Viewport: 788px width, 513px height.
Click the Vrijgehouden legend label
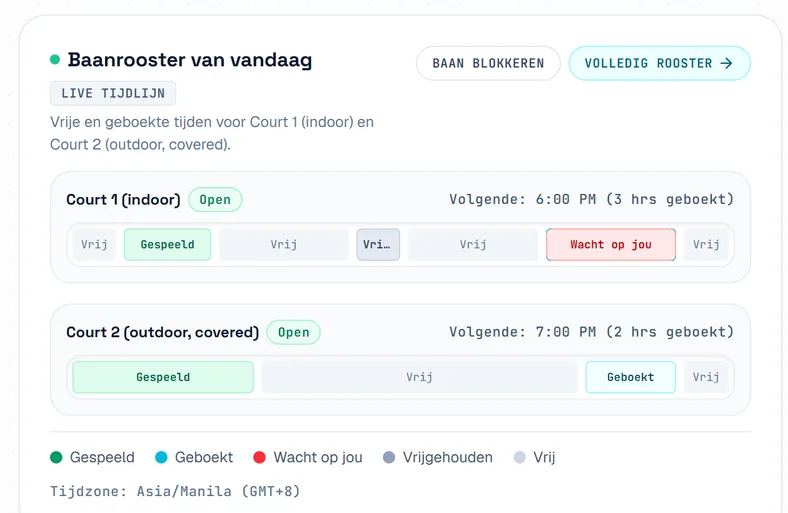tap(447, 457)
